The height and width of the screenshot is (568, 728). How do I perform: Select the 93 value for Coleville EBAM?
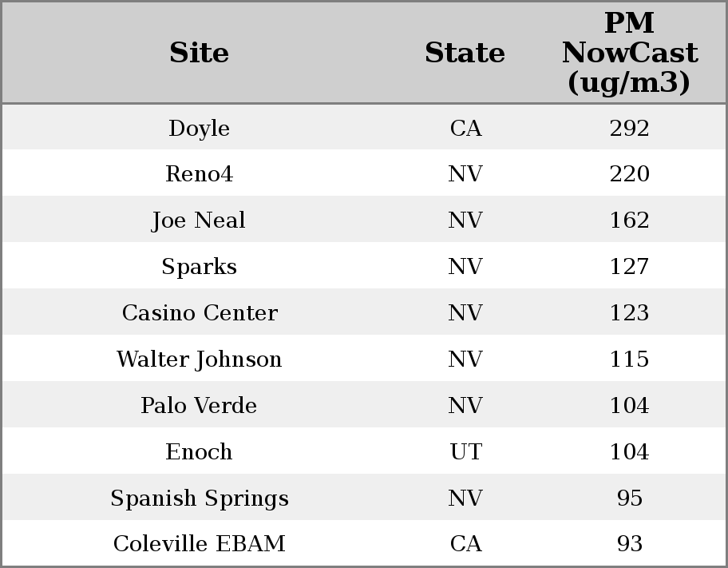[x=629, y=544]
